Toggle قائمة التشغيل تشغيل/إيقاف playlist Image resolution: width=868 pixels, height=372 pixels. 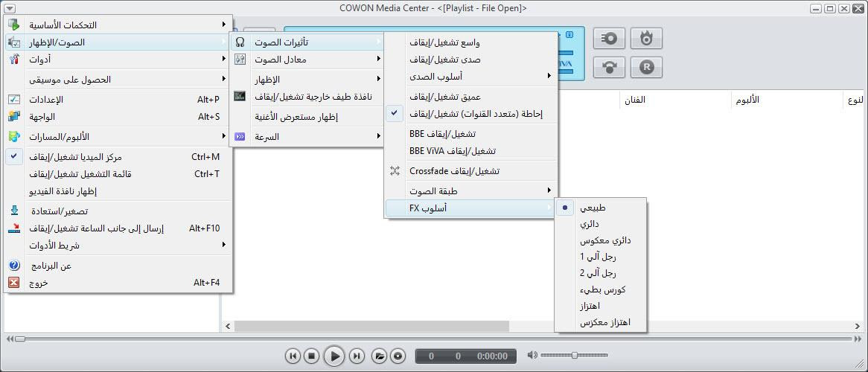click(118, 174)
